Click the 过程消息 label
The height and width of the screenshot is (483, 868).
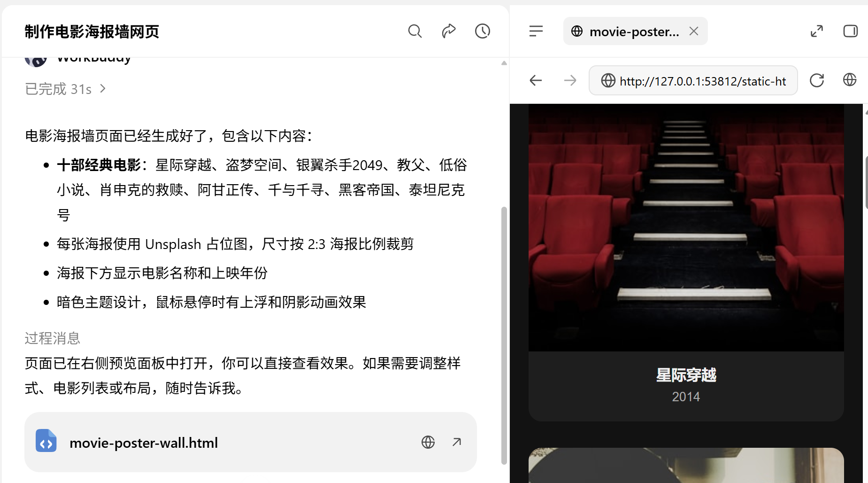coord(53,338)
